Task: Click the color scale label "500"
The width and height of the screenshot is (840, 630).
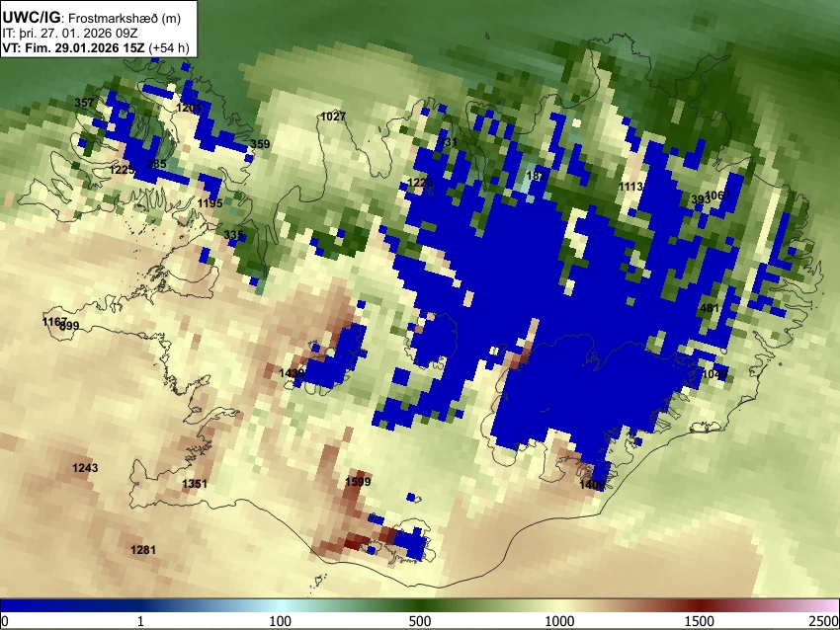Action: coord(419,621)
